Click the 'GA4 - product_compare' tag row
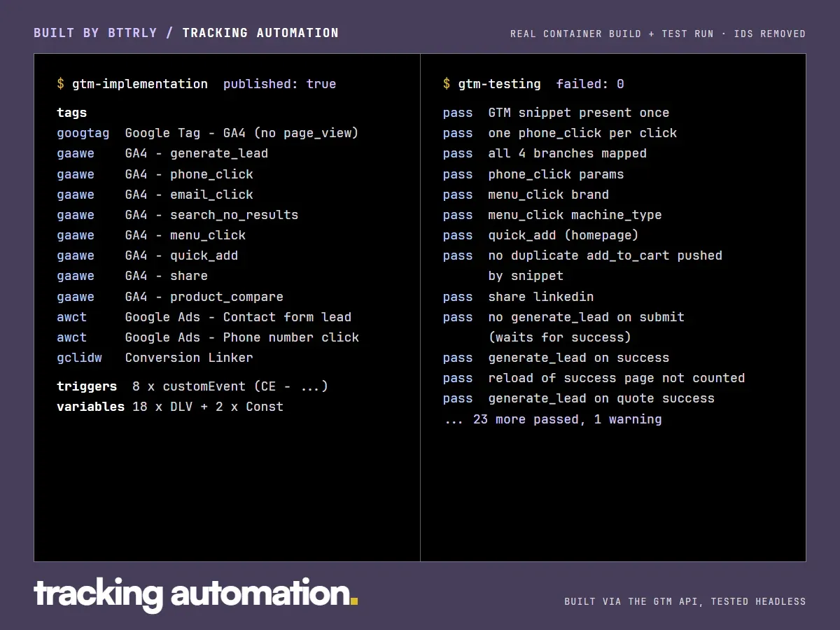The image size is (840, 630). pyautogui.click(x=170, y=297)
